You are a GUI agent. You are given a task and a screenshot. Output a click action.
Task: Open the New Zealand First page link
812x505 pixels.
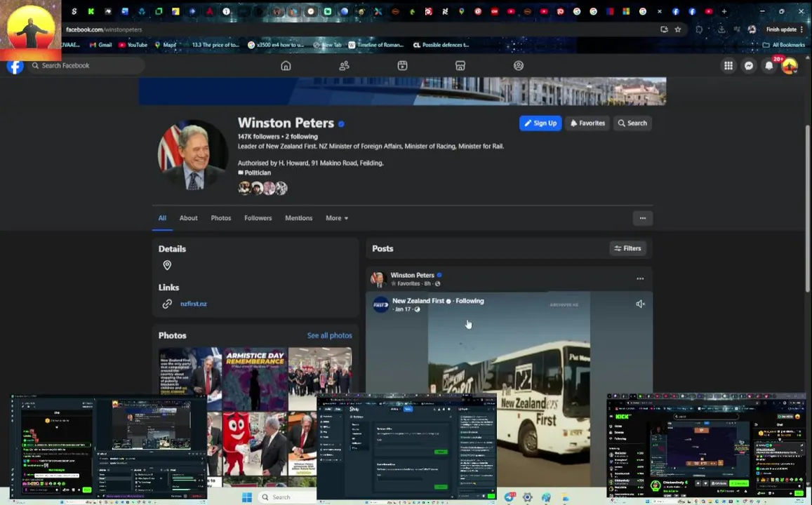pos(418,301)
